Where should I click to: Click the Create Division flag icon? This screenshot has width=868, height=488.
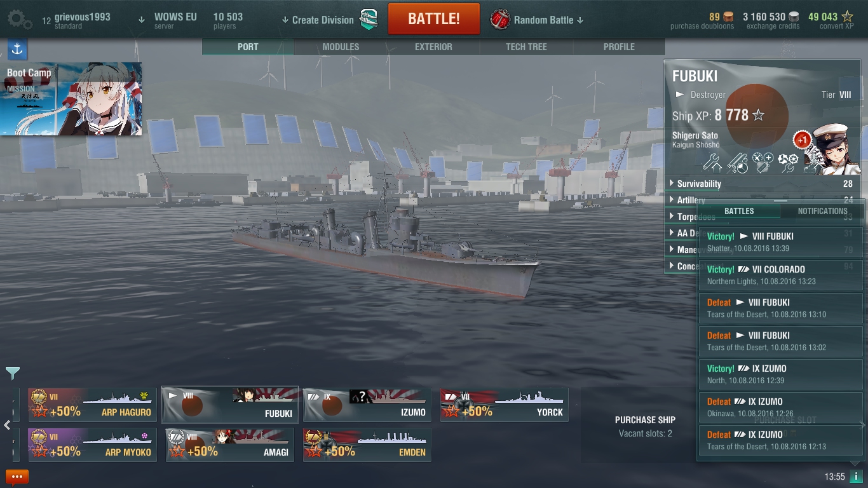pos(369,19)
